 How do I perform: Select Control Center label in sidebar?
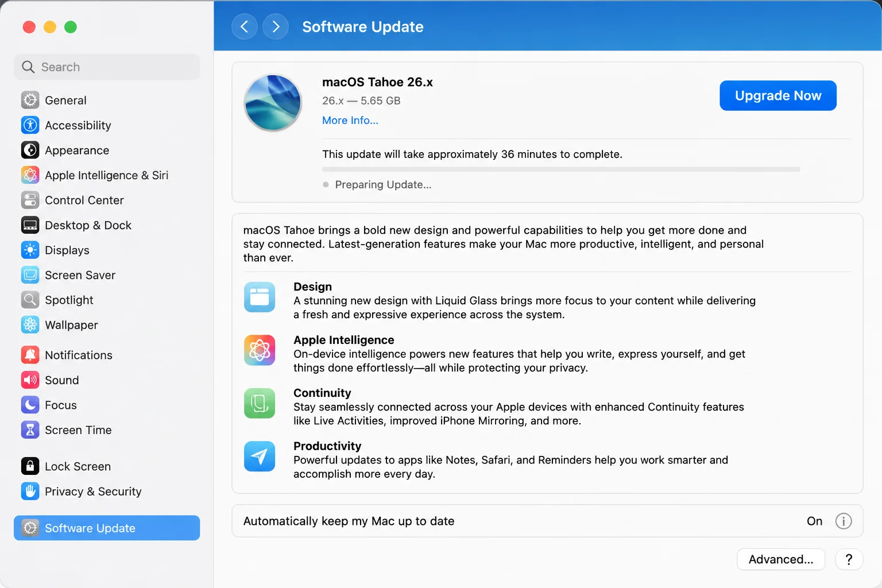[84, 200]
